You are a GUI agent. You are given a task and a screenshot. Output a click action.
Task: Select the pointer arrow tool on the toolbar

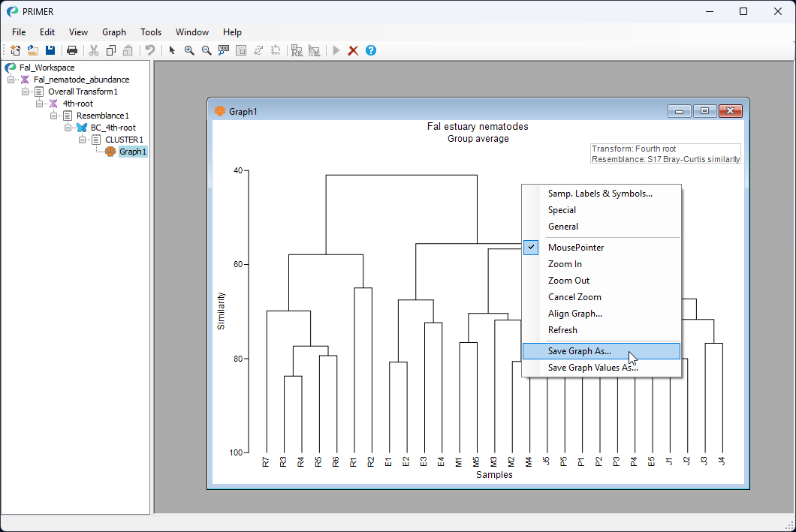[x=172, y=50]
